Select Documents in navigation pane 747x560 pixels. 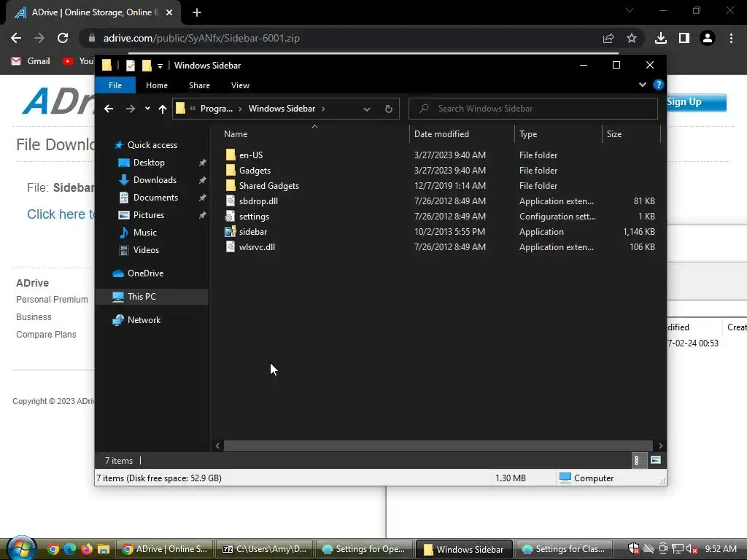click(x=155, y=198)
